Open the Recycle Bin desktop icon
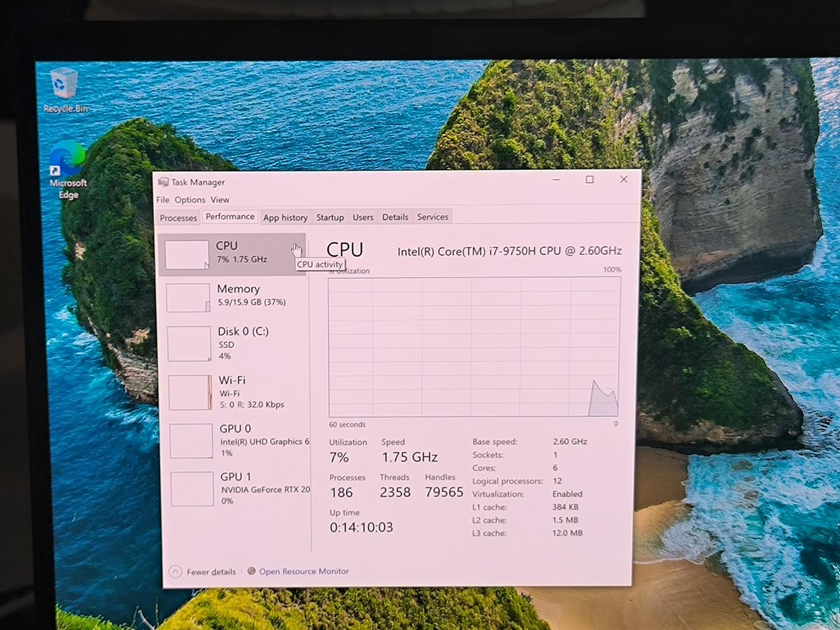Image resolution: width=840 pixels, height=630 pixels. [x=64, y=86]
